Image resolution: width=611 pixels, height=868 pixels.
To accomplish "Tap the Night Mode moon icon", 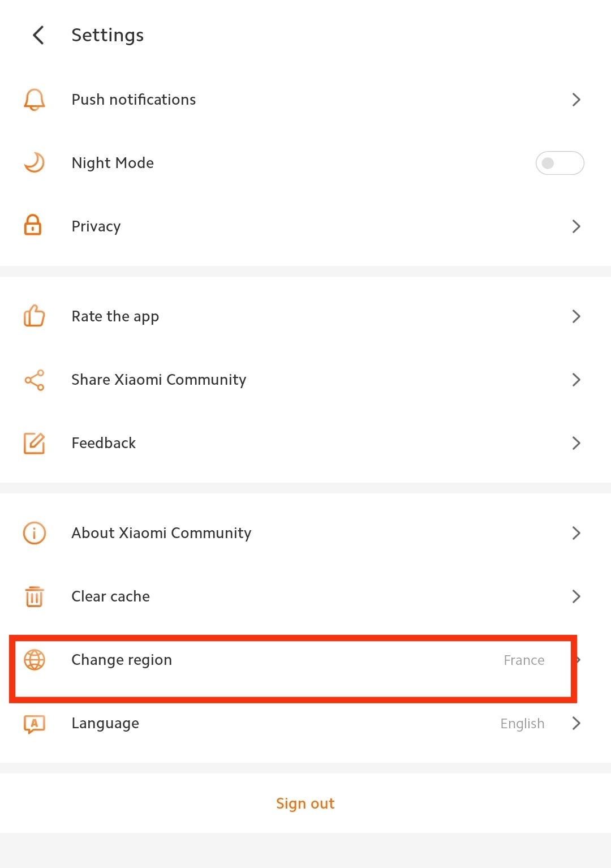I will tap(34, 163).
